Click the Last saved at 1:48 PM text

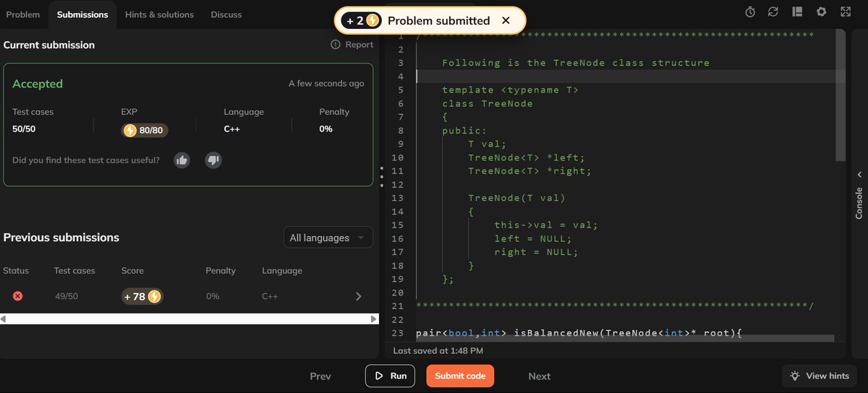(438, 350)
